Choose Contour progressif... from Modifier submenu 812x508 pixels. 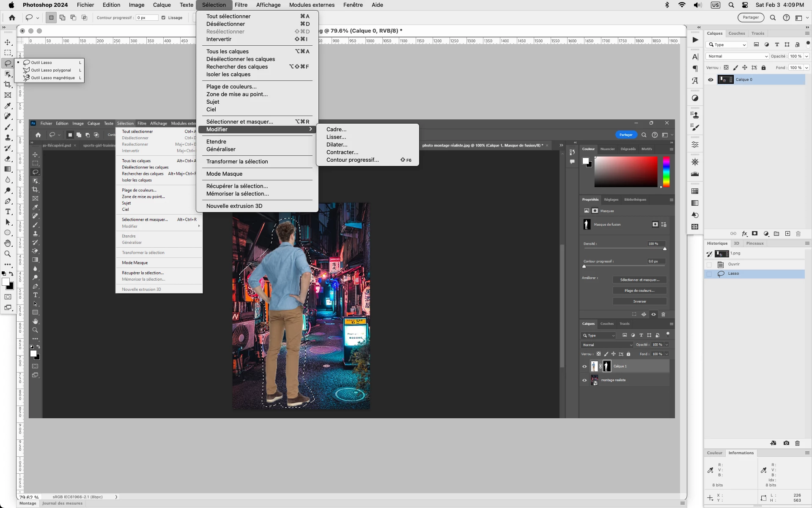pos(352,160)
